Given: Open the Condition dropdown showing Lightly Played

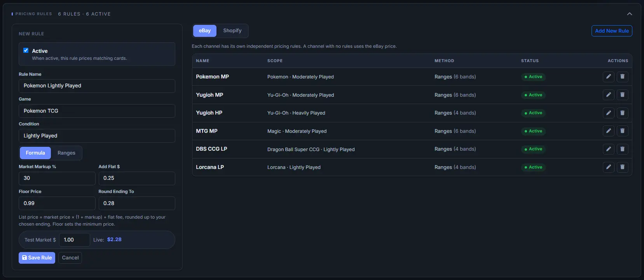Looking at the screenshot, I should click(97, 136).
